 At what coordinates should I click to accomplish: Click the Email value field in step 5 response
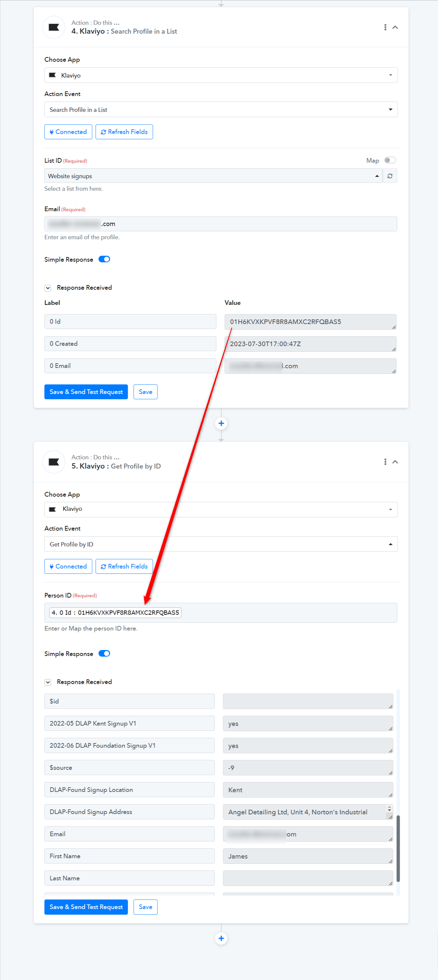point(308,834)
